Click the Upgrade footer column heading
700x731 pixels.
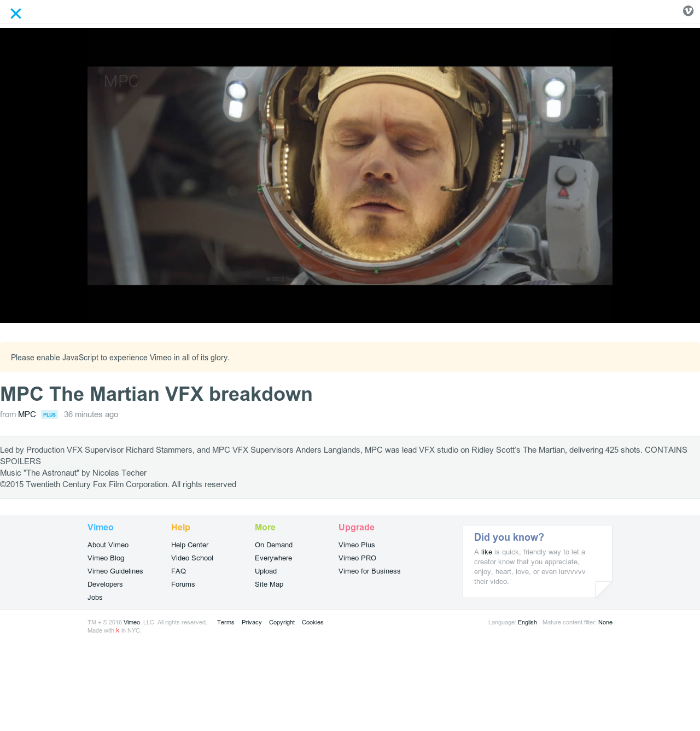pyautogui.click(x=357, y=527)
